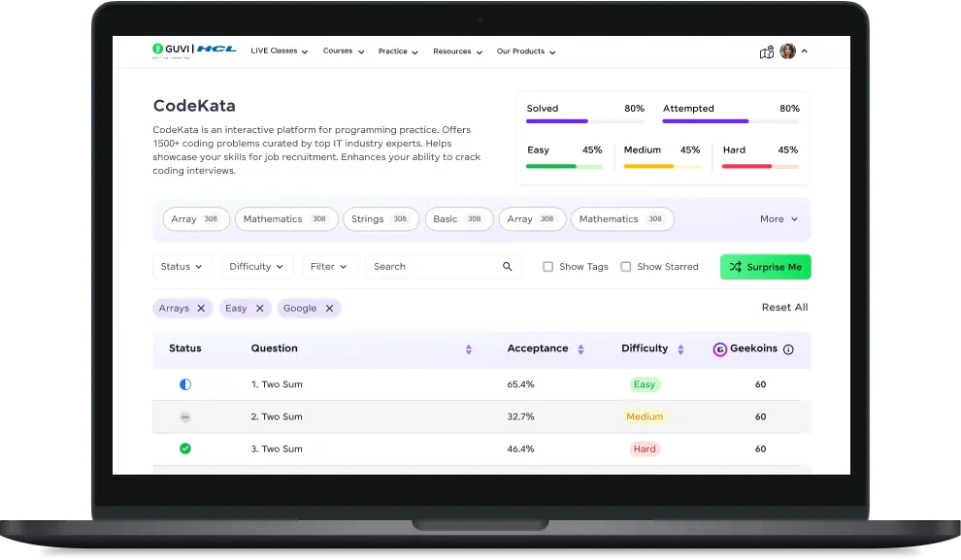Sort by Difficulty column arrows
This screenshot has width=961, height=560.
pyautogui.click(x=680, y=349)
